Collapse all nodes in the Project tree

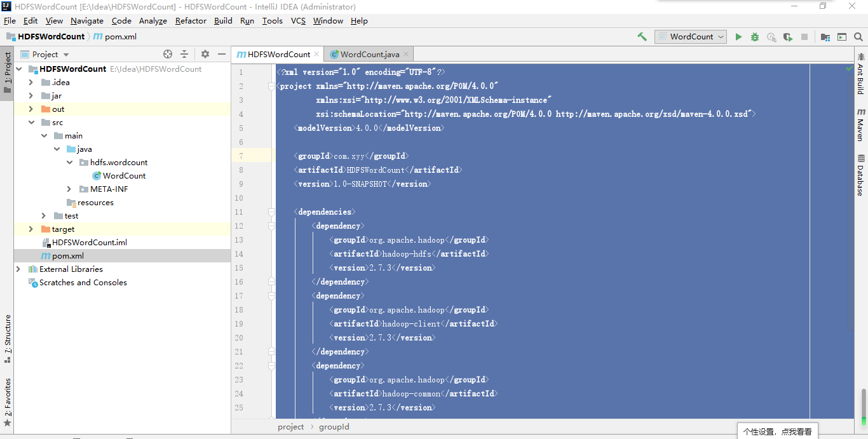pyautogui.click(x=184, y=54)
